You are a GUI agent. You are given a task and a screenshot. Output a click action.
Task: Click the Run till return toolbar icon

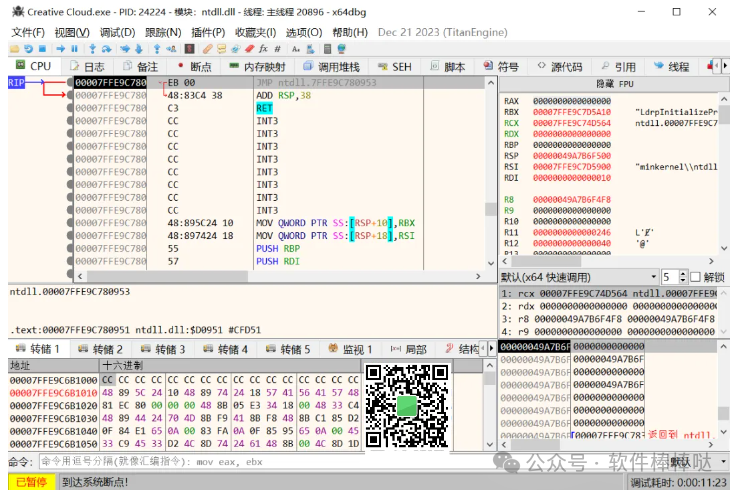pyautogui.click(x=157, y=49)
